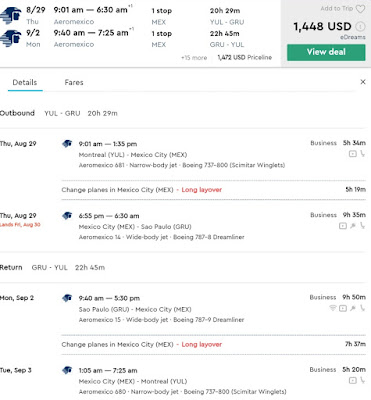Click the seat icon on Aeromexico 15 flight
This screenshot has height=400, width=371.
(362, 308)
